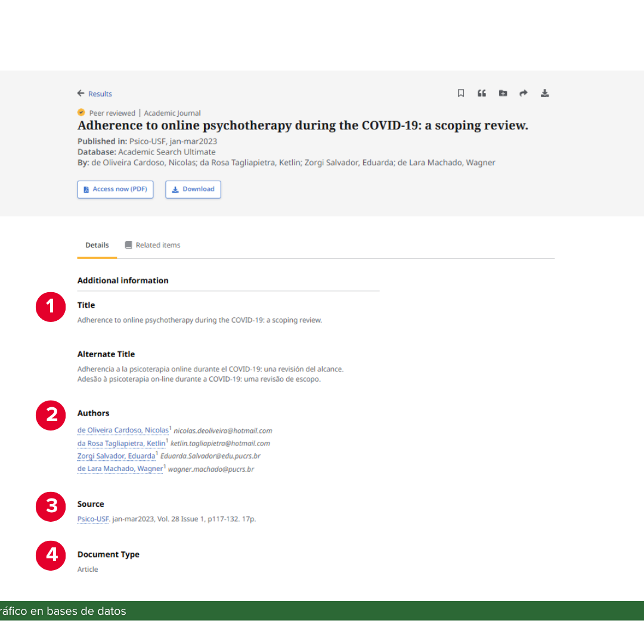
Task: Bookmark this article record
Action: coord(460,93)
